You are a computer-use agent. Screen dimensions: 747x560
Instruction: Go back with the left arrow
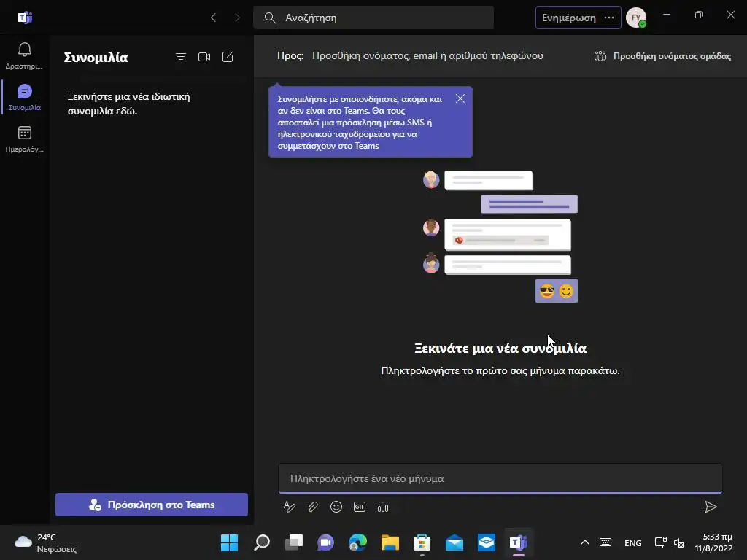click(x=213, y=17)
